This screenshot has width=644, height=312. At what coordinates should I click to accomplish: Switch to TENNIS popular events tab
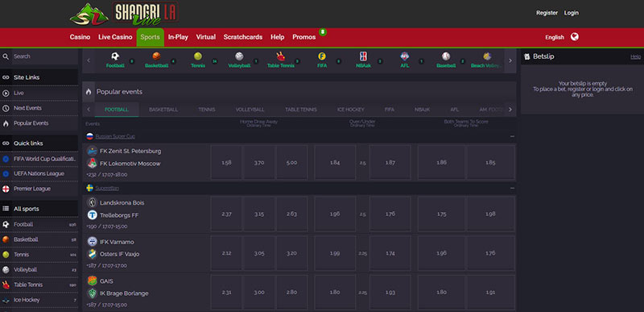tap(207, 110)
